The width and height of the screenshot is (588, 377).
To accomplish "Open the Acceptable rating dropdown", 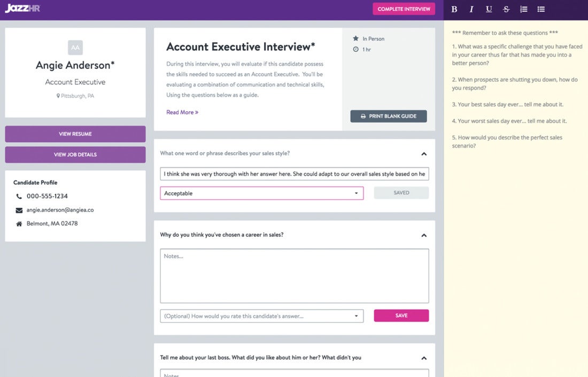I will pos(261,193).
